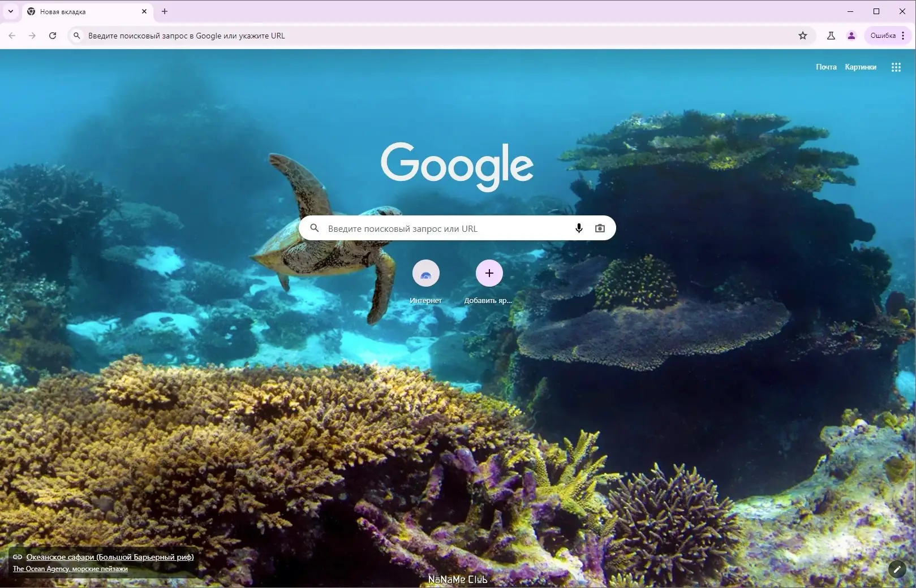The width and height of the screenshot is (916, 588).
Task: Open the Chrome three-dot menu
Action: pyautogui.click(x=903, y=36)
